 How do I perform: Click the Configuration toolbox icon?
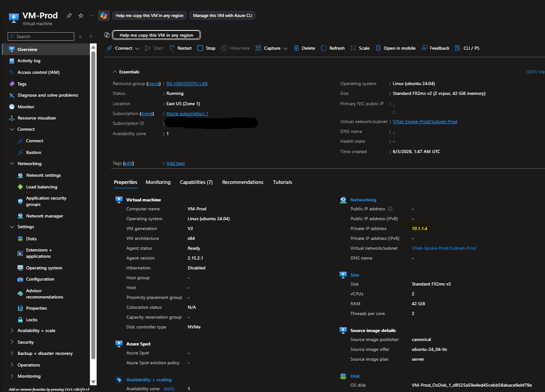[x=21, y=279]
